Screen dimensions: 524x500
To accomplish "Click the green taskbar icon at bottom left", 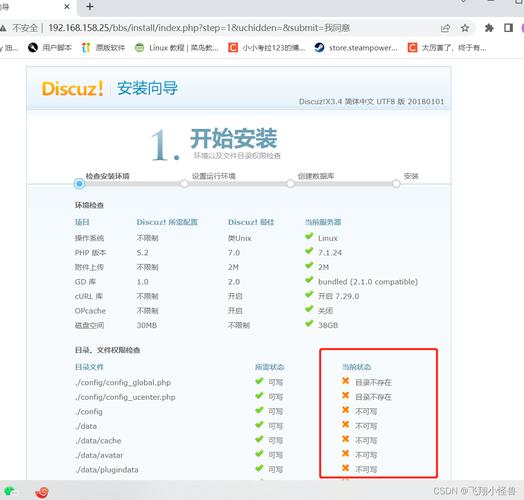I will point(10,491).
